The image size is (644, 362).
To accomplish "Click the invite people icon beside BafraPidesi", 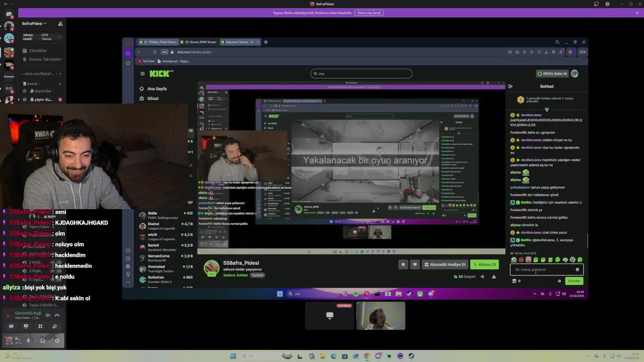I will [60, 24].
